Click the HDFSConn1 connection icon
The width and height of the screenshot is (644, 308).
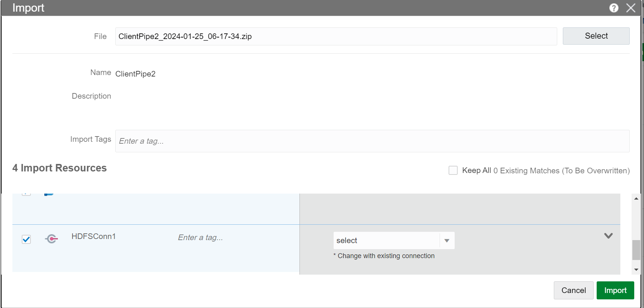coord(51,239)
